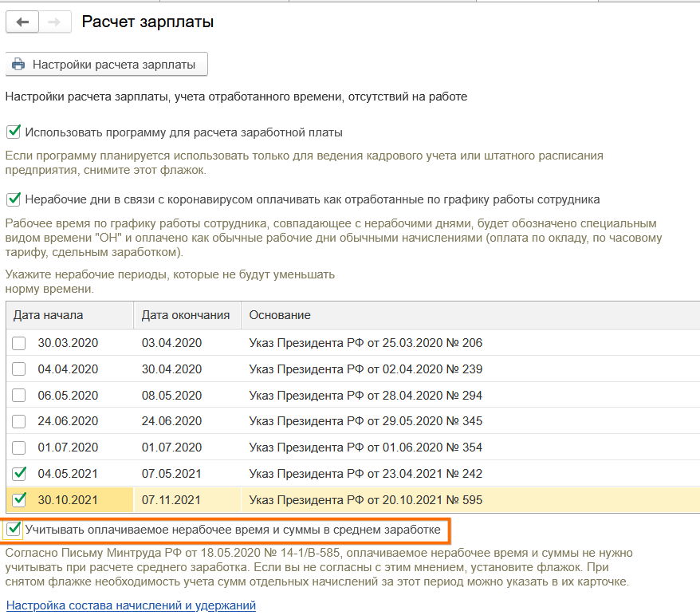The width and height of the screenshot is (700, 615).
Task: Check the 01.07.2020 period row checkbox
Action: (19, 447)
